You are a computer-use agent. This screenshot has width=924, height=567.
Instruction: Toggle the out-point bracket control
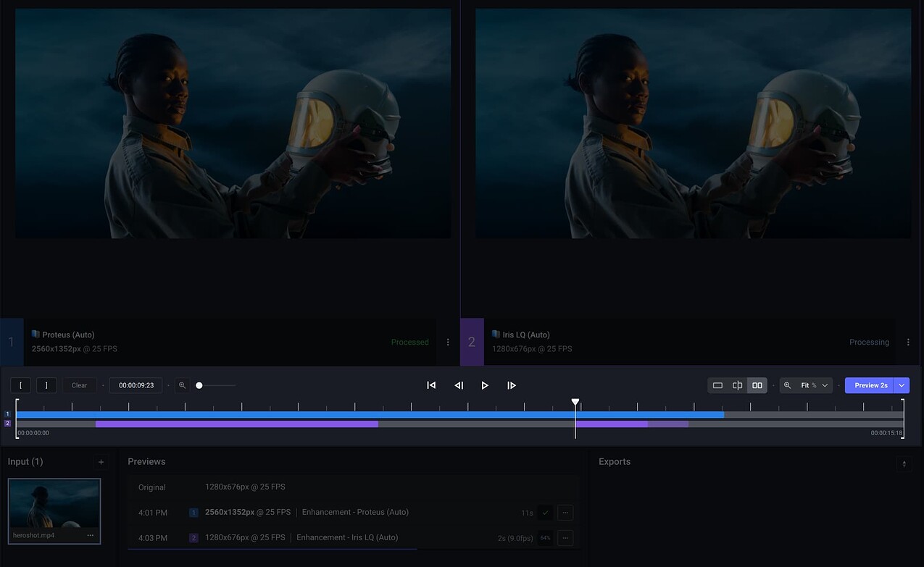pos(46,385)
